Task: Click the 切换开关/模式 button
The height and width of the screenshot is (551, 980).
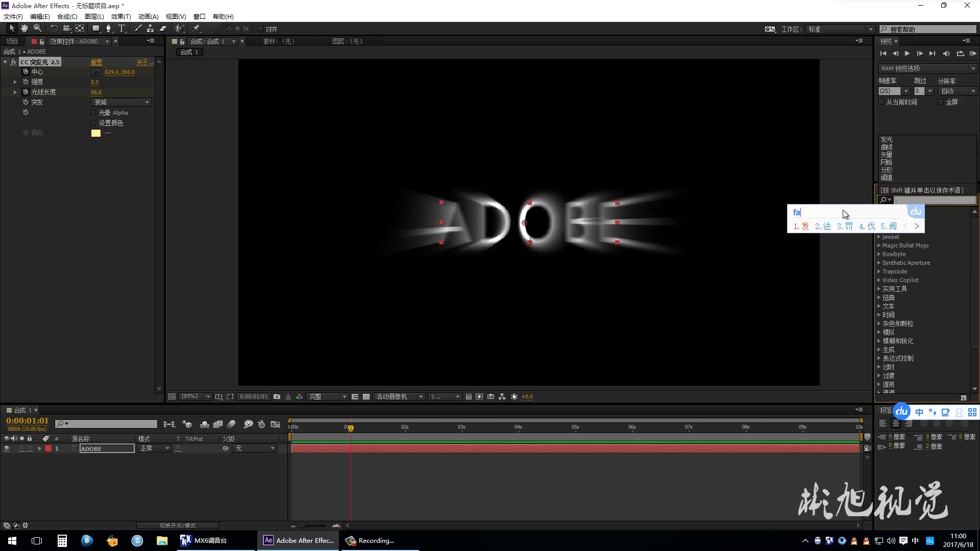Action: [177, 525]
